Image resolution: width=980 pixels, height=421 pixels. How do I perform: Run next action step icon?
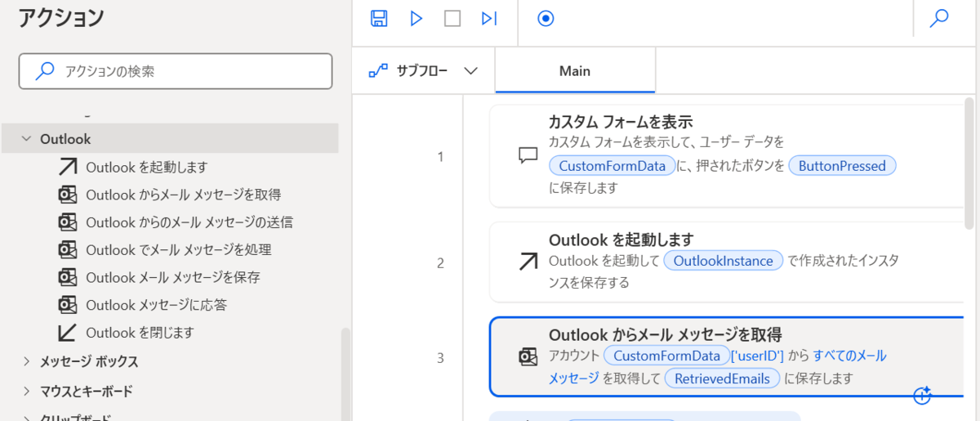tap(489, 18)
